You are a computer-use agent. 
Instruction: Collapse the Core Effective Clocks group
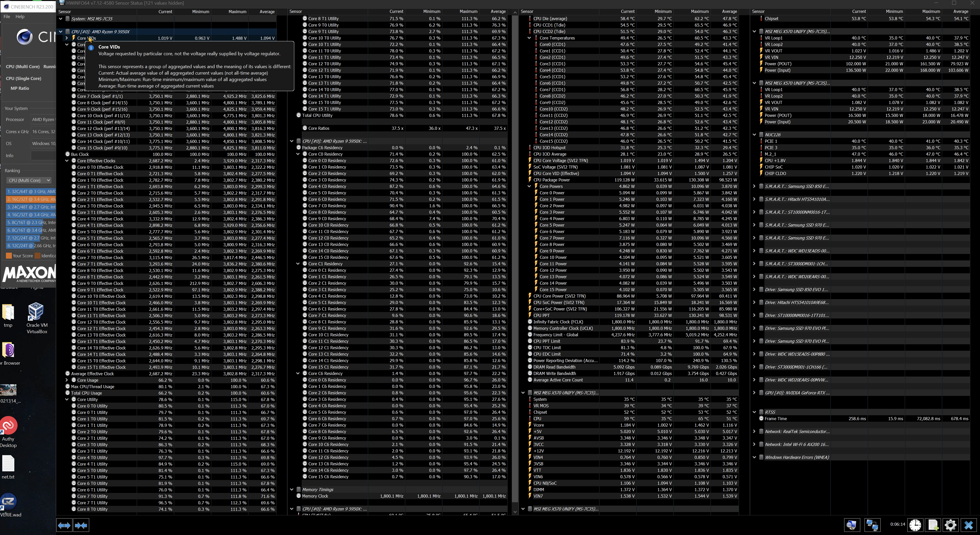[x=67, y=161]
